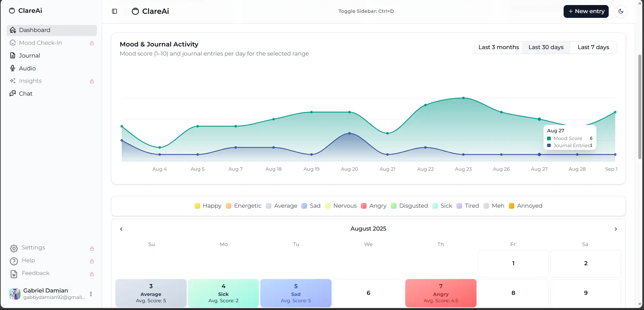Image resolution: width=644 pixels, height=310 pixels.
Task: Open the August 7 Angry calendar day
Action: pyautogui.click(x=441, y=293)
